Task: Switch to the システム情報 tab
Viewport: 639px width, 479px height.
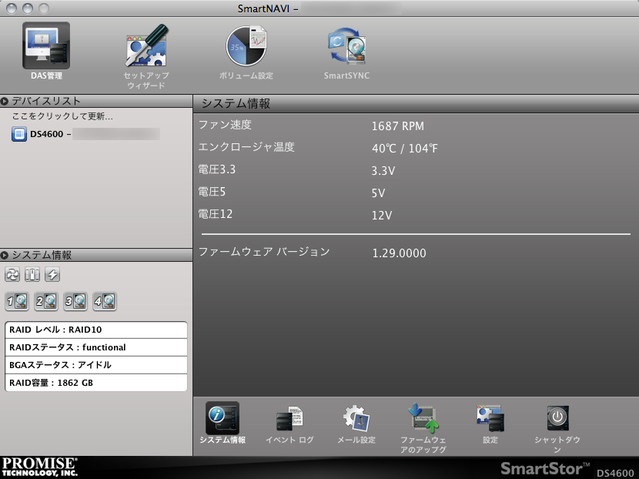Action: [x=222, y=421]
